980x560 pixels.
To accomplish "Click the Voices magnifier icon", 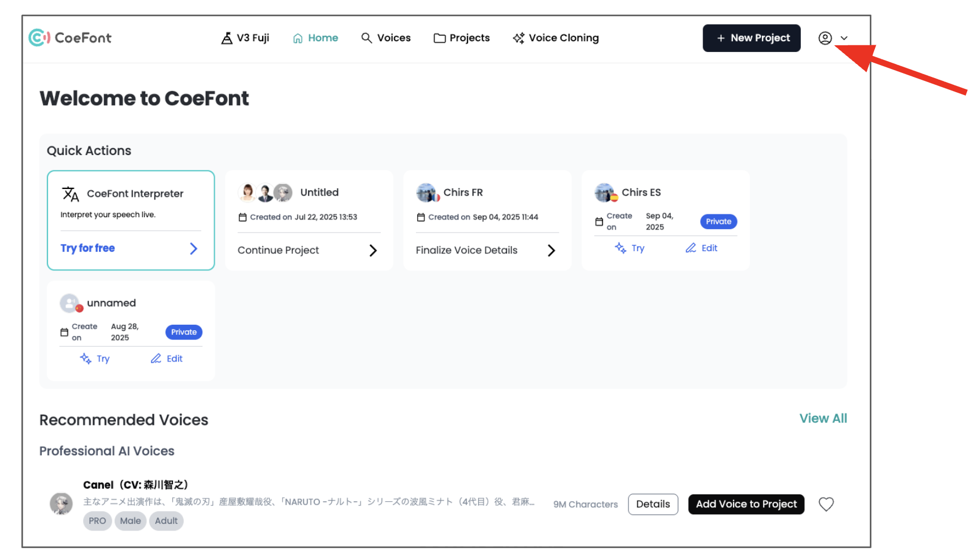I will pos(367,38).
